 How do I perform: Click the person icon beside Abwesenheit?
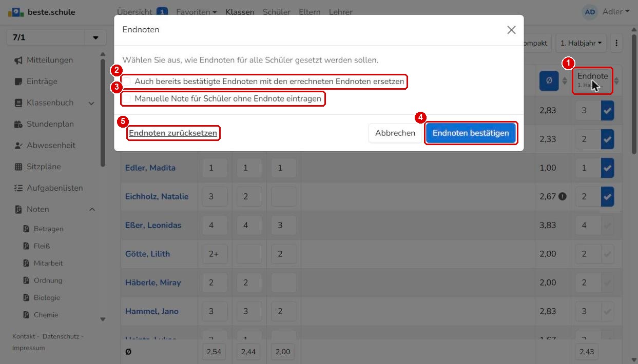(18, 146)
